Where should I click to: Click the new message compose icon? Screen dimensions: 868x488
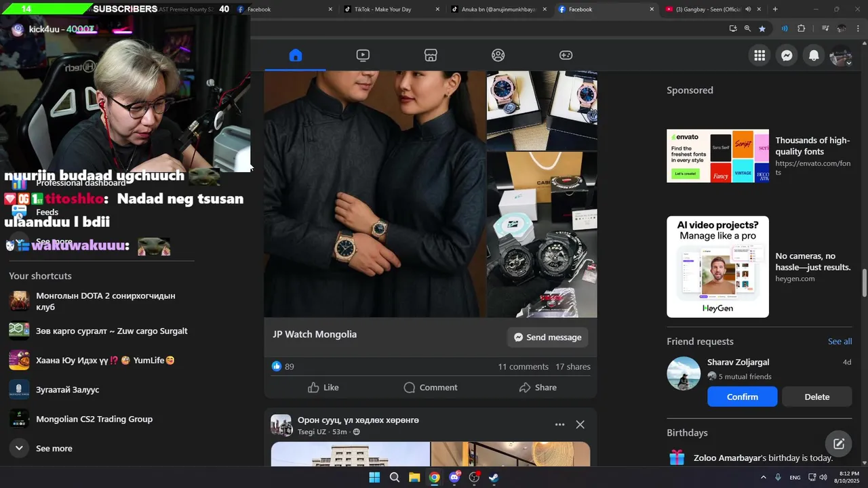tap(839, 444)
